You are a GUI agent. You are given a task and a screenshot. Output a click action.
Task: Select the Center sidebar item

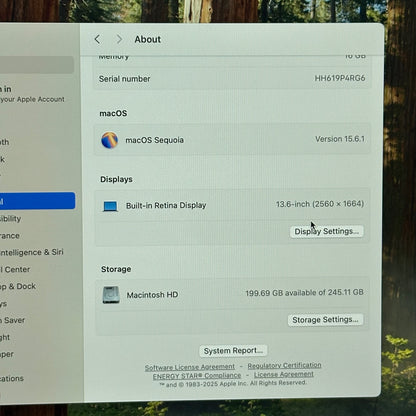click(15, 269)
